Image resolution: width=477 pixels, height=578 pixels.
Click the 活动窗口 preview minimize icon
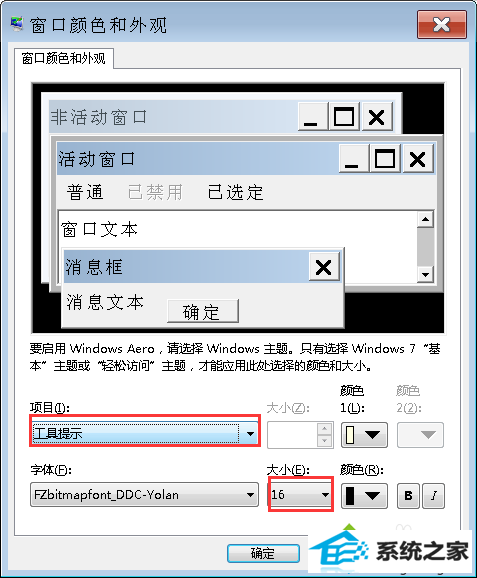(353, 159)
